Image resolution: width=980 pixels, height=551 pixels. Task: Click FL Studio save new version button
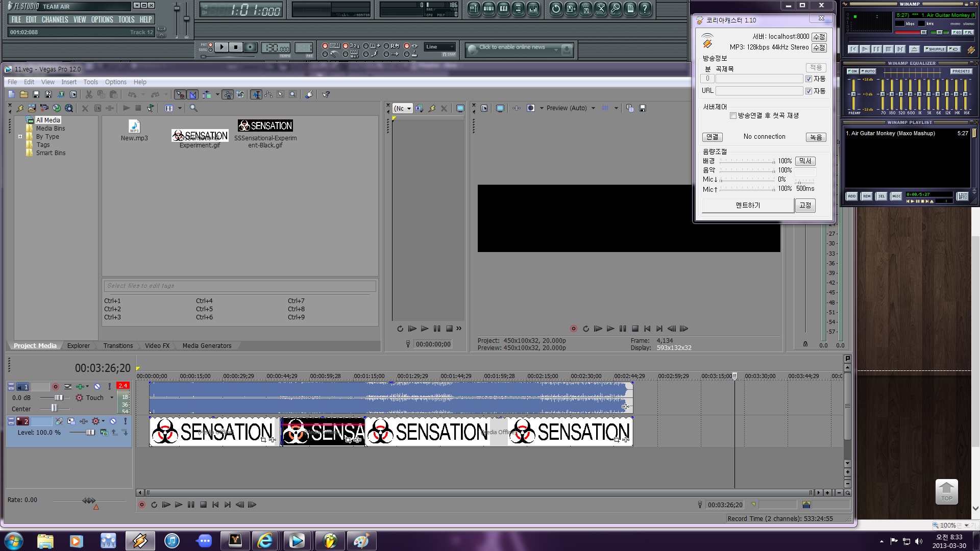coord(571,8)
